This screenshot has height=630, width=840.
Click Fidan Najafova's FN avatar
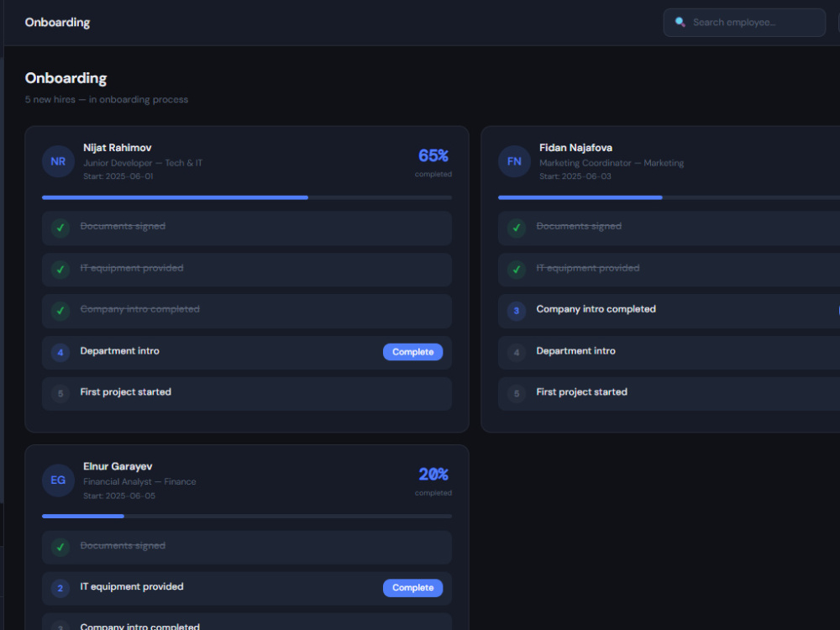(x=514, y=161)
